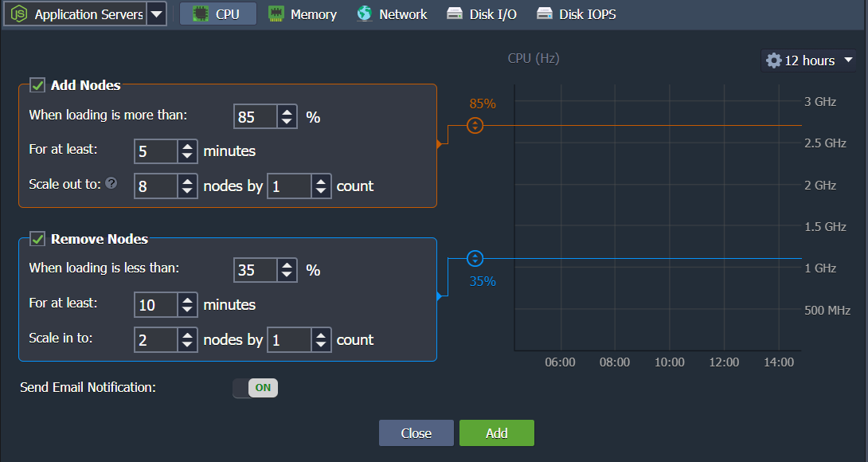Click the Memory chip icon

click(x=276, y=13)
